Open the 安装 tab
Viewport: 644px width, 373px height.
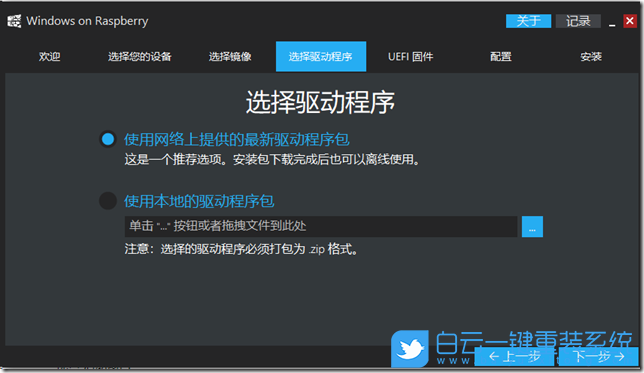point(591,56)
